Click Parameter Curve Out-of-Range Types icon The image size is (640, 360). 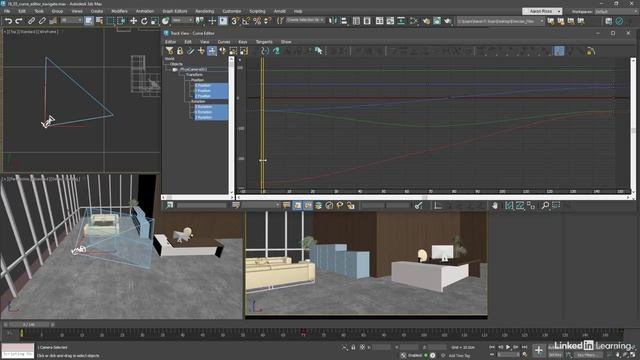(276, 51)
